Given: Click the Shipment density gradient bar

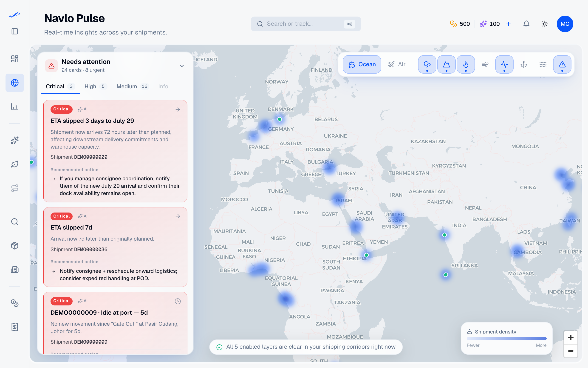Looking at the screenshot, I should 507,339.
